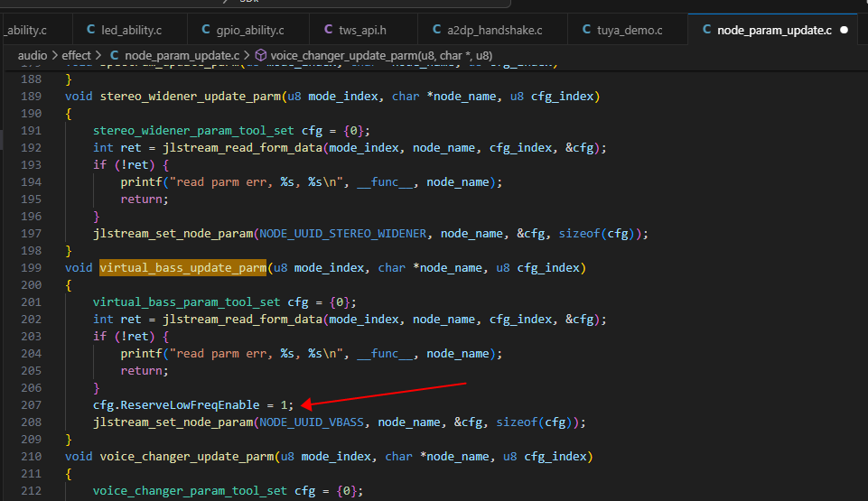Click jlstream_set_node_param on line 197

point(173,234)
